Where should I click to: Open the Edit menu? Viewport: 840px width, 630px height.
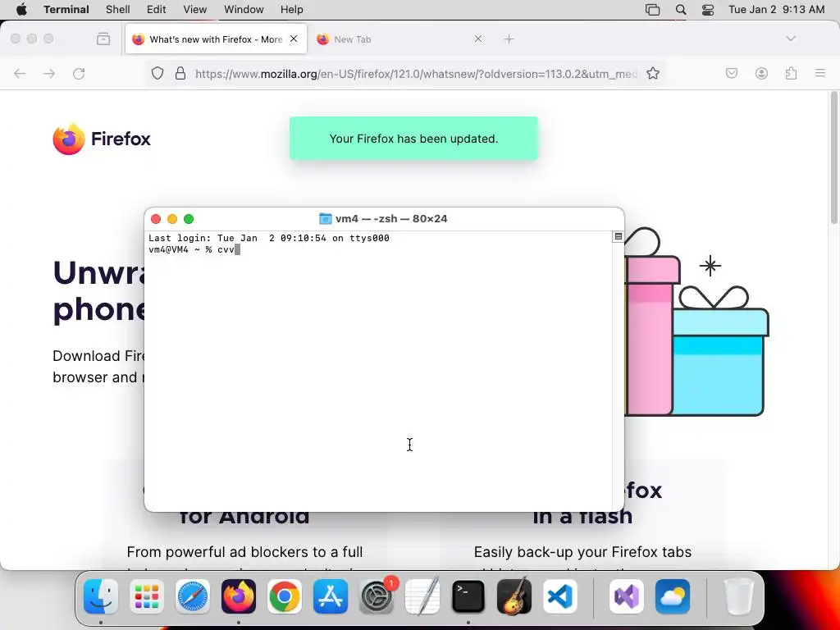click(157, 10)
